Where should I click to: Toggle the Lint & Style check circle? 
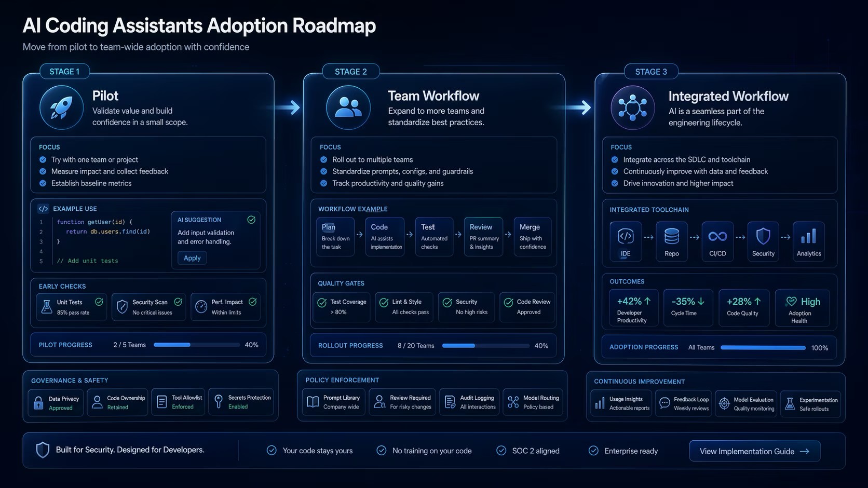384,303
